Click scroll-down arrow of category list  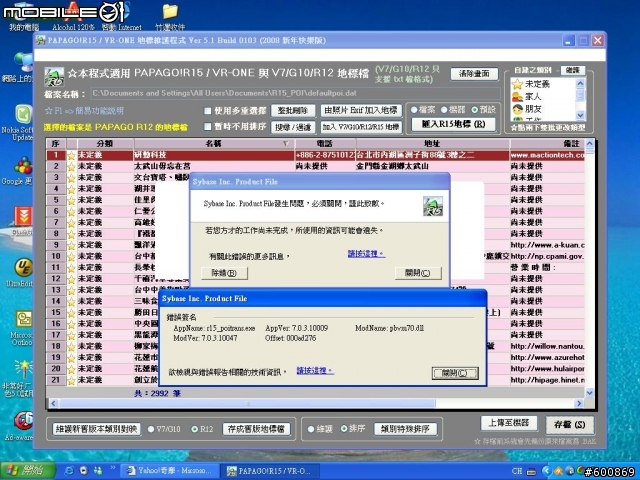(x=580, y=116)
